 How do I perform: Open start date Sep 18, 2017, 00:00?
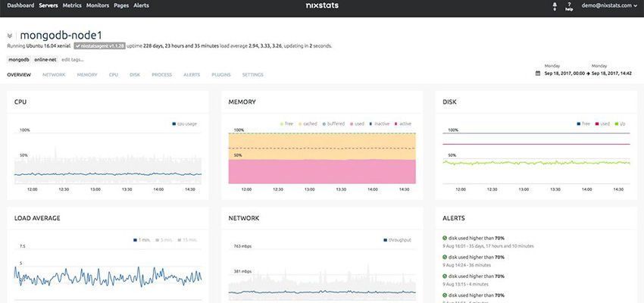click(564, 73)
